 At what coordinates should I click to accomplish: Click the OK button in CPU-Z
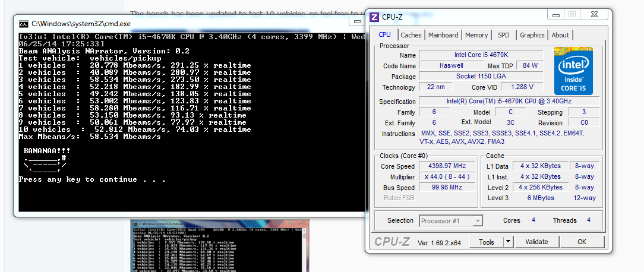(582, 242)
